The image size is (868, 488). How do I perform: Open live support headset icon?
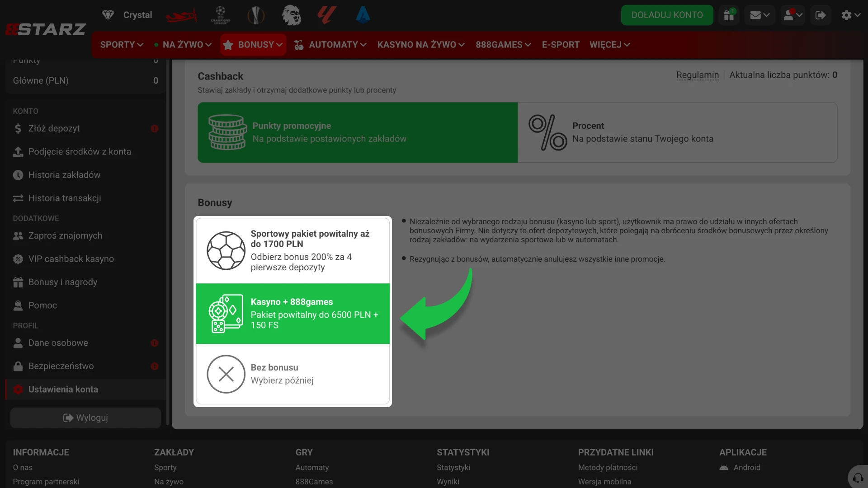pos(858,477)
